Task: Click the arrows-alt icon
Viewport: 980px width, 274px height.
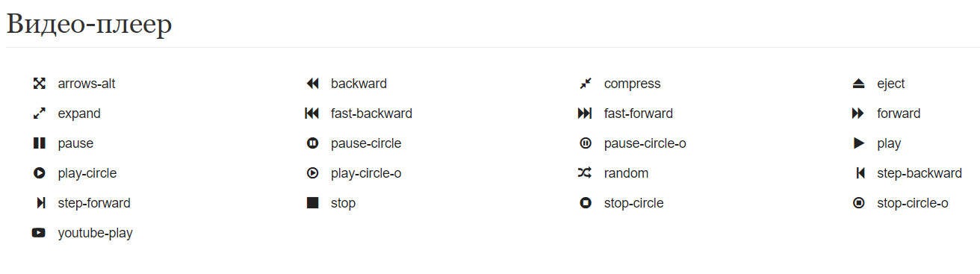Action: (40, 84)
